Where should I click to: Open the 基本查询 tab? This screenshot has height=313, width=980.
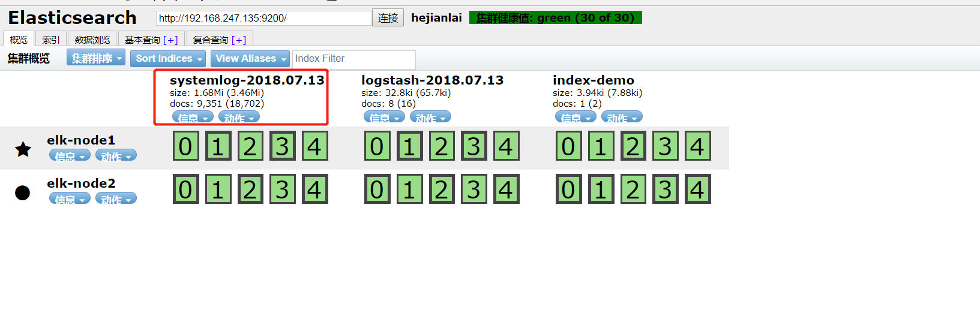tap(151, 40)
